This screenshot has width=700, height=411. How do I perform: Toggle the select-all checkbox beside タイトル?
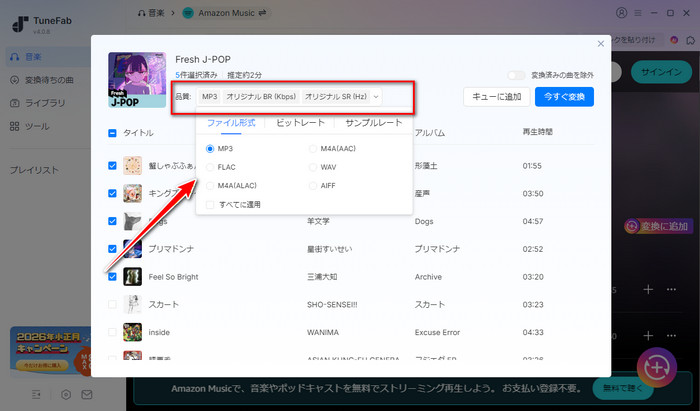tap(112, 133)
